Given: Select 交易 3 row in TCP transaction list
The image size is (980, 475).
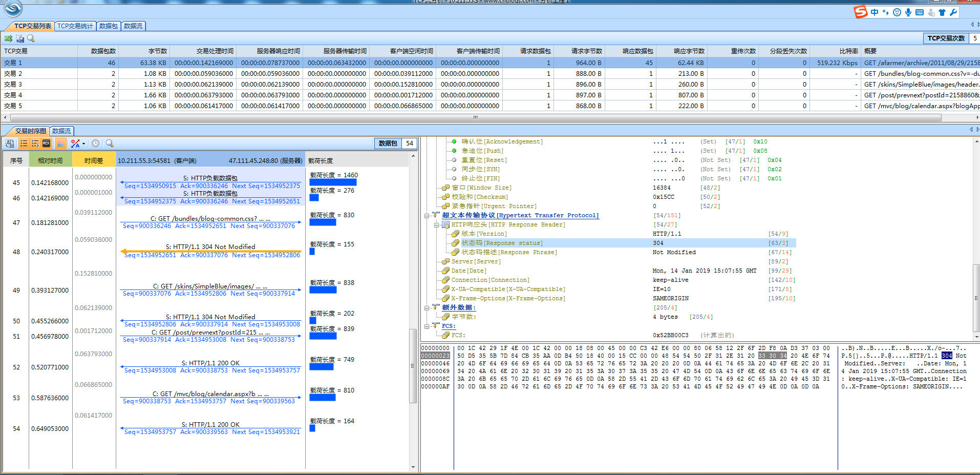Looking at the screenshot, I should (490, 84).
